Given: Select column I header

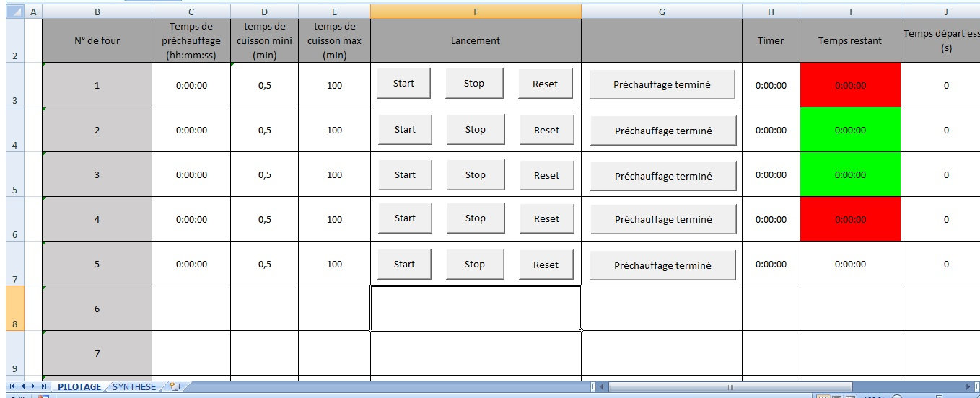Looking at the screenshot, I should tap(850, 12).
